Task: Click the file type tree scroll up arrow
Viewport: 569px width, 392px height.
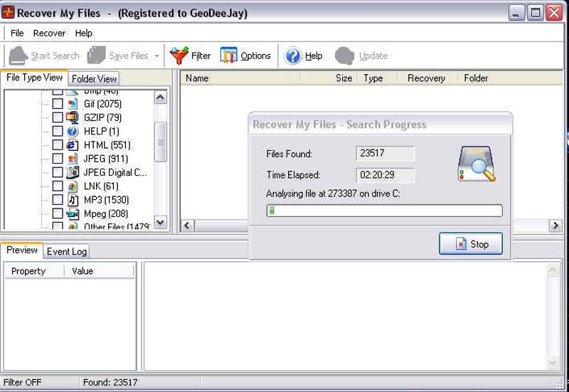Action: point(161,97)
